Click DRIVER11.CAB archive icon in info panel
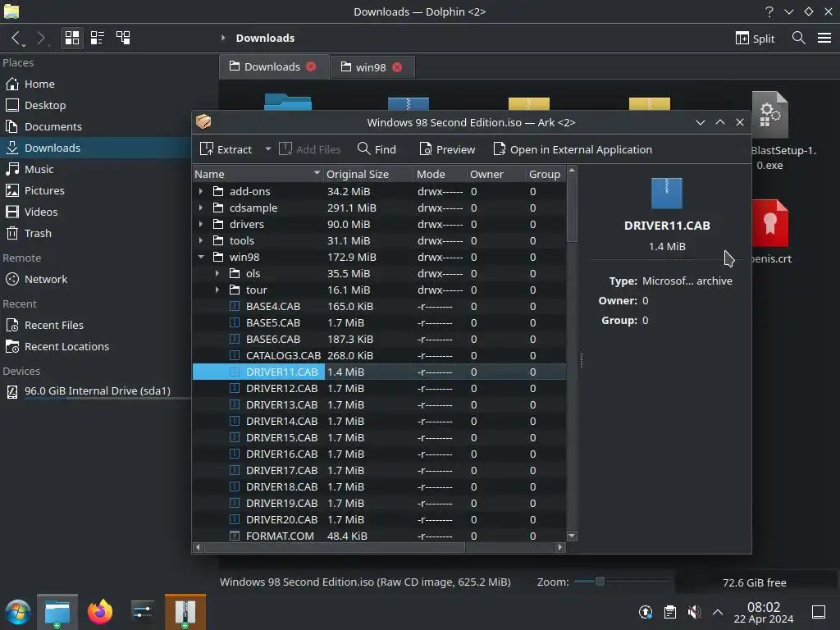The height and width of the screenshot is (630, 840). [666, 194]
